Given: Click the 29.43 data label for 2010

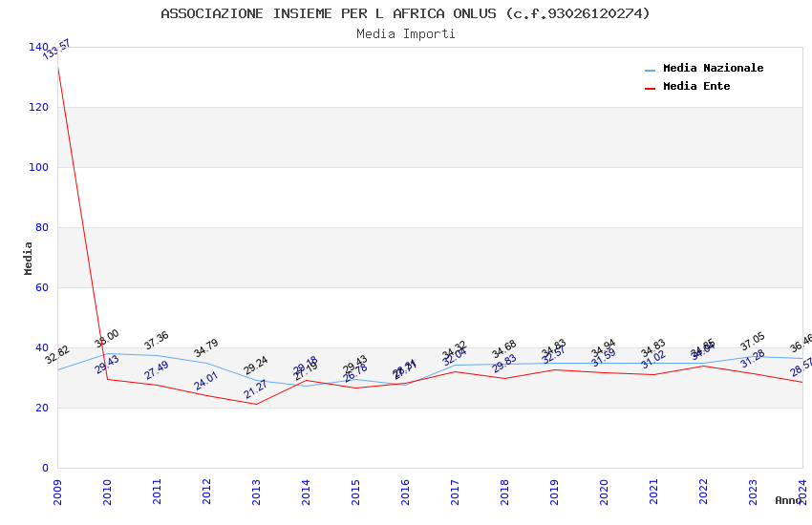Looking at the screenshot, I should point(107,364).
